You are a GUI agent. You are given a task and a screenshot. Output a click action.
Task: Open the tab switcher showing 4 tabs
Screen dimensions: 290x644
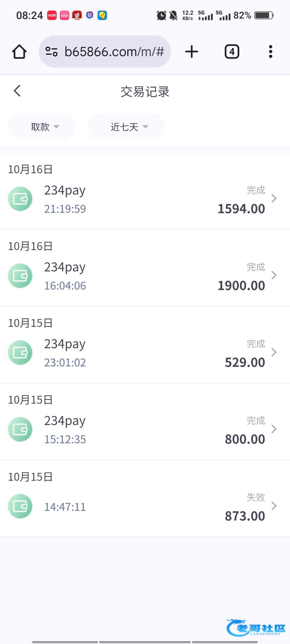[232, 52]
